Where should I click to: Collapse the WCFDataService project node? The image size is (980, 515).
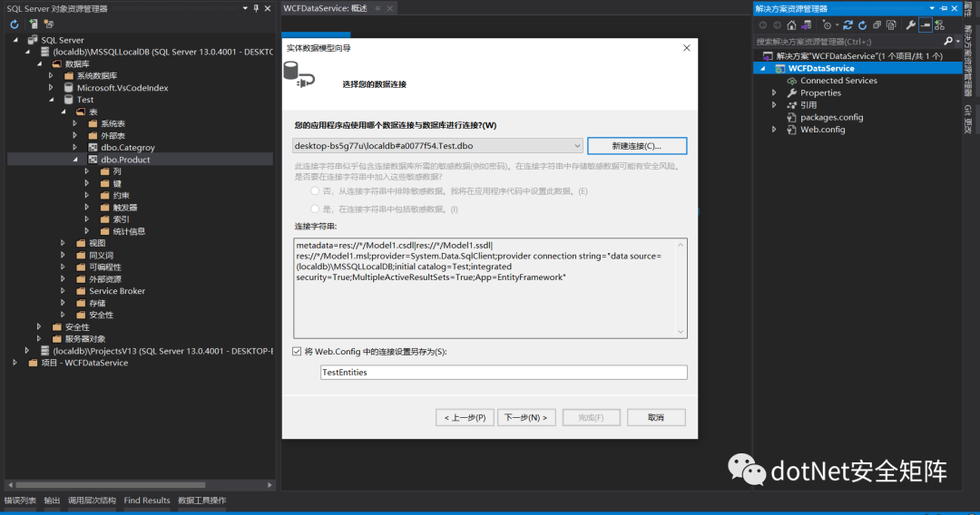point(762,69)
